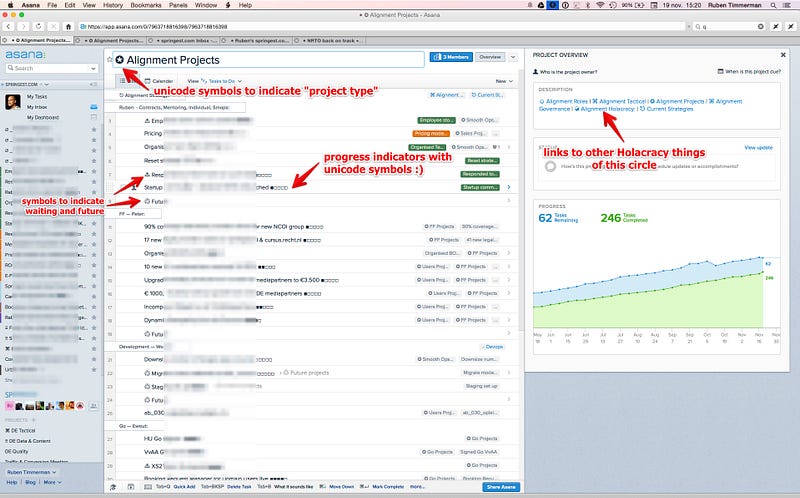Image resolution: width=800 pixels, height=498 pixels.
Task: Collapse the sidebar with the arrow icon
Action: [x=93, y=84]
